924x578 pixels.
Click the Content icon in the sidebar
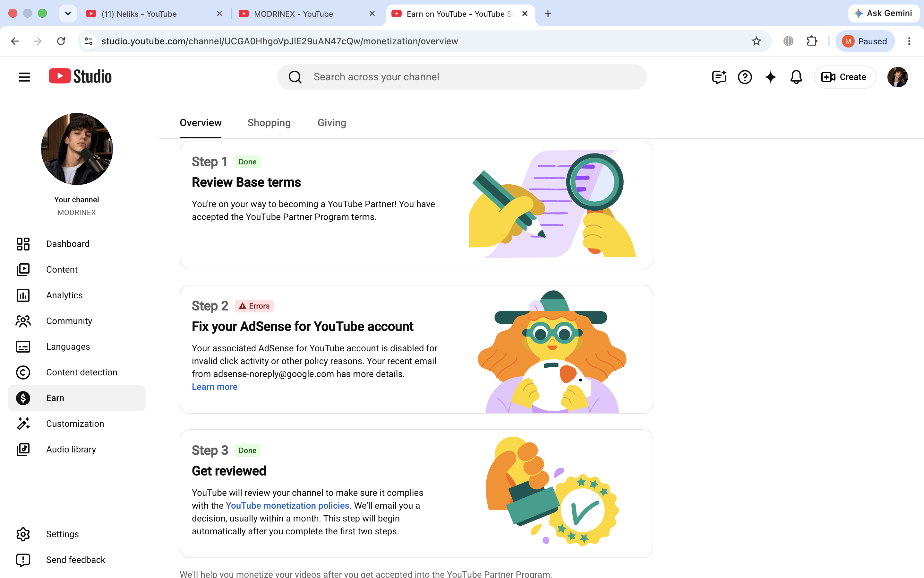point(23,269)
